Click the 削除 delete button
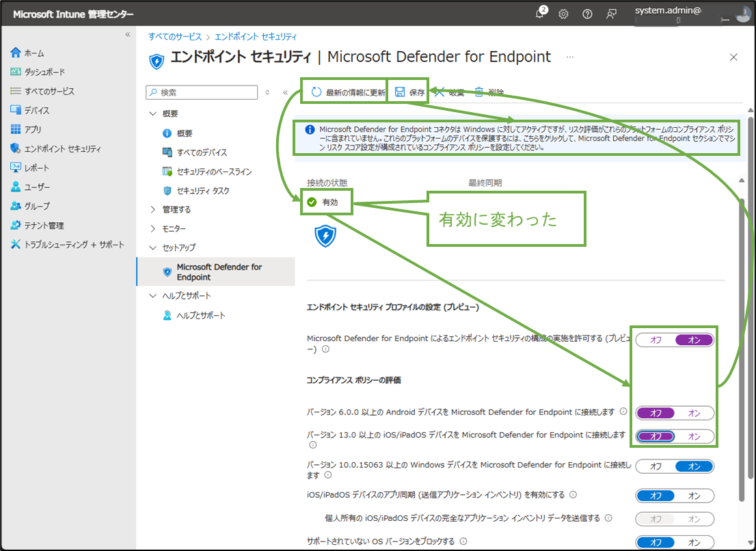756x551 pixels. click(x=489, y=92)
